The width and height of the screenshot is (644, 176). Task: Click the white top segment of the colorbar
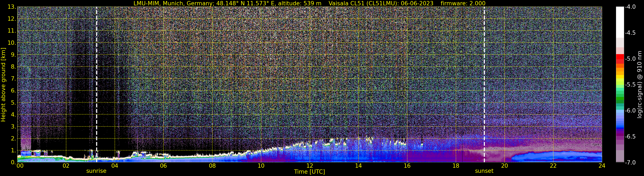[x=620, y=22]
